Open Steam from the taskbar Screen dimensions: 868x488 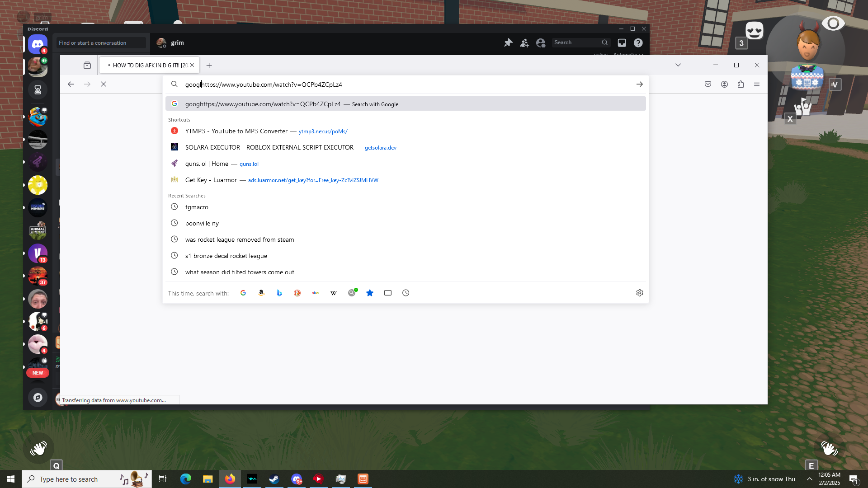coord(274,479)
